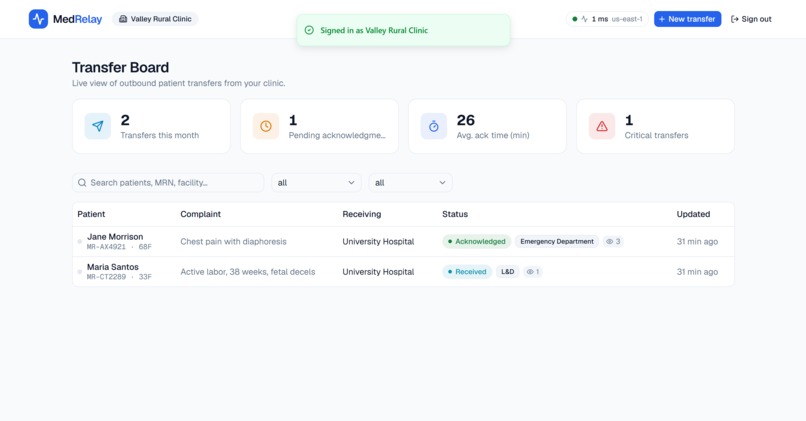Click the clinic building icon in header

123,19
